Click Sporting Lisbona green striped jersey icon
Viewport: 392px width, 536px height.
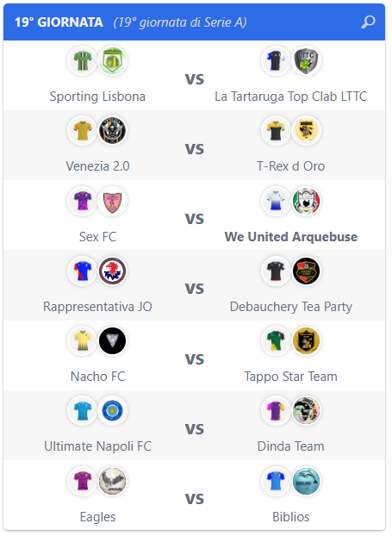tap(83, 61)
